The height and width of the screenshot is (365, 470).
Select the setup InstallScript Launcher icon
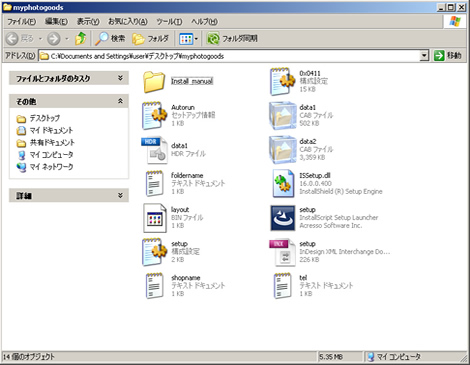point(283,218)
